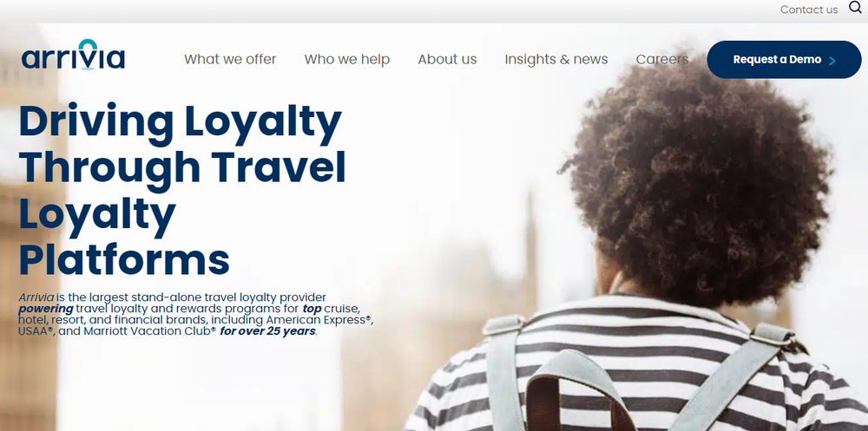Click the Platforms word in the headline
868x431 pixels.
(x=124, y=258)
